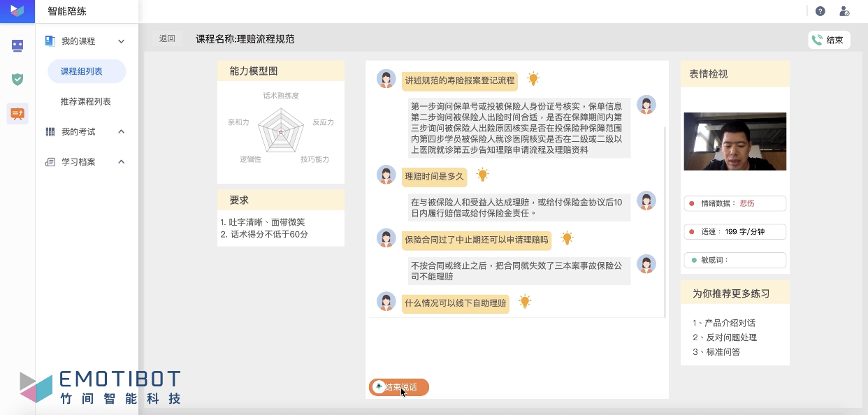Screen dimensions: 868x415
Task: Open recommended practice 产品介绍对话
Action: 723,323
